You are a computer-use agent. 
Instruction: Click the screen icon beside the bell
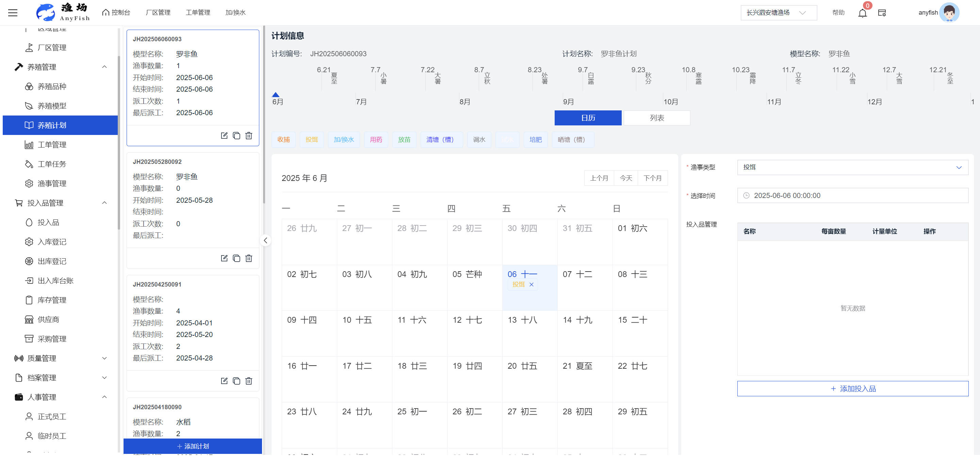click(882, 13)
